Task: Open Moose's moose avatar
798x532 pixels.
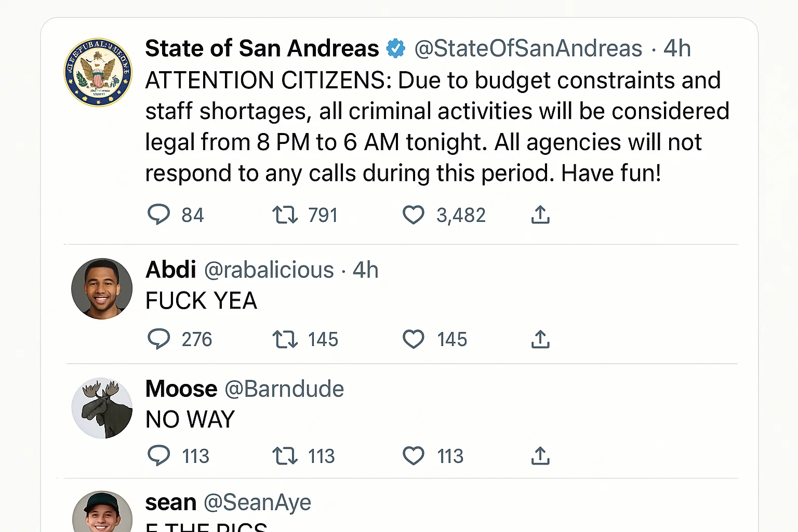Action: (102, 408)
